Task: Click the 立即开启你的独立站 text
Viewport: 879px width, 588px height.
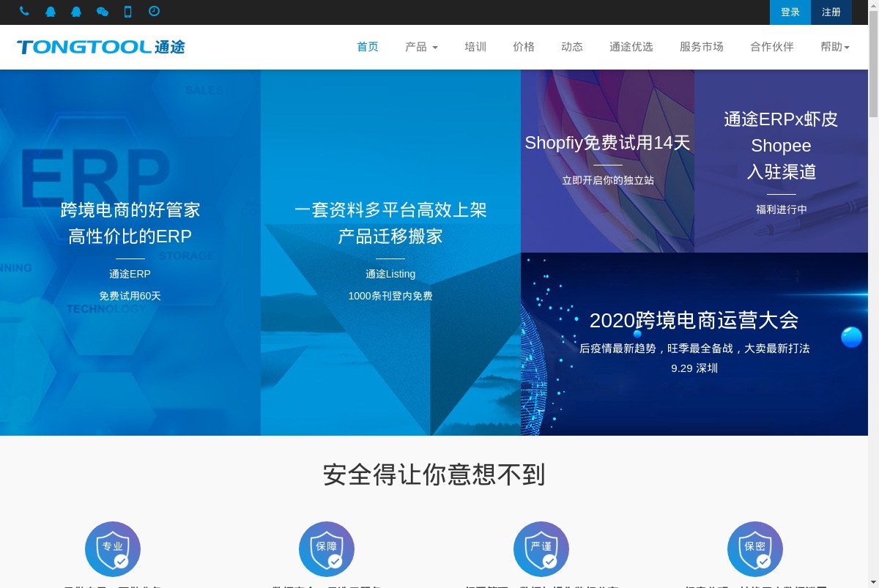Action: [608, 180]
